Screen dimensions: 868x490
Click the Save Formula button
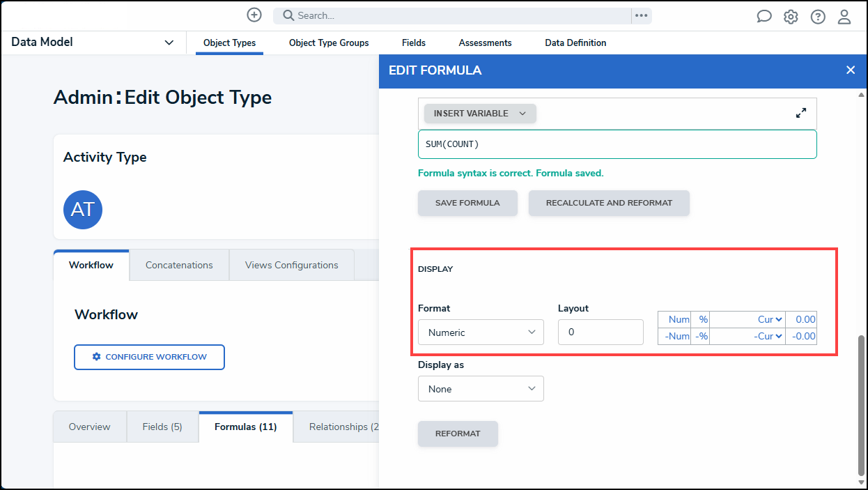pos(467,203)
